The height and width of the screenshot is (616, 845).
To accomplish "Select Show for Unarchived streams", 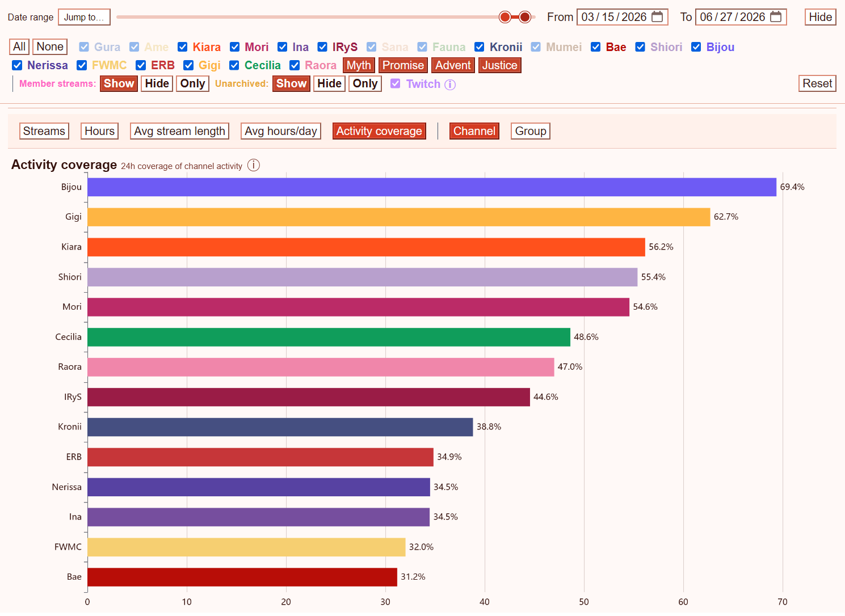I will pos(291,83).
